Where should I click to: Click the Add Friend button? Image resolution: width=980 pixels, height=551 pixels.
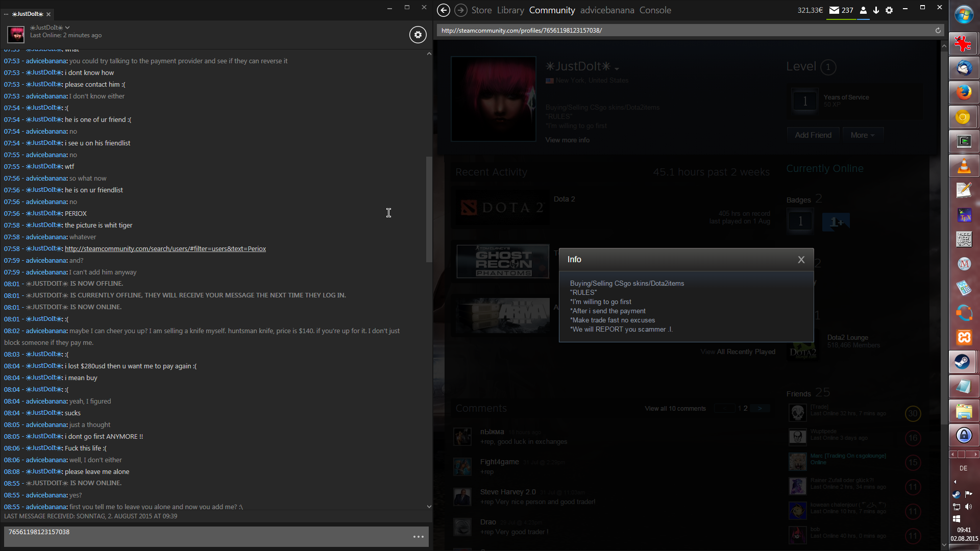pyautogui.click(x=813, y=135)
